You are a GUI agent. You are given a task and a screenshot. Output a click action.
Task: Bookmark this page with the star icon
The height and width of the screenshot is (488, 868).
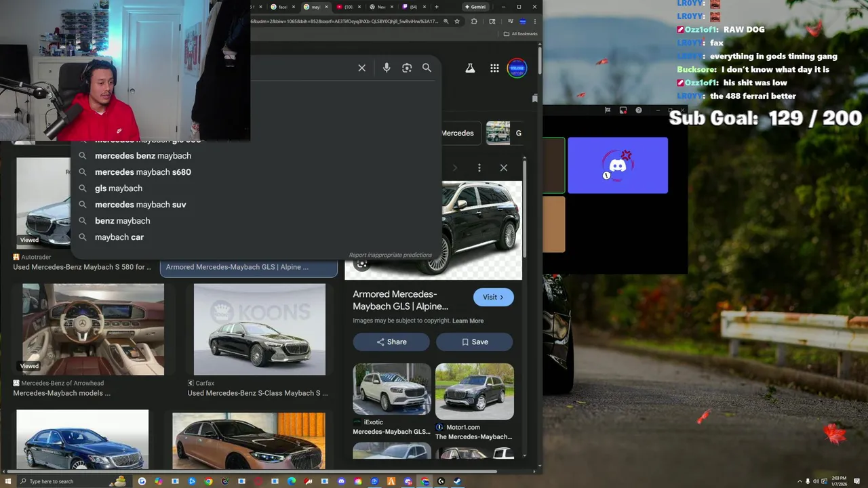(x=457, y=21)
